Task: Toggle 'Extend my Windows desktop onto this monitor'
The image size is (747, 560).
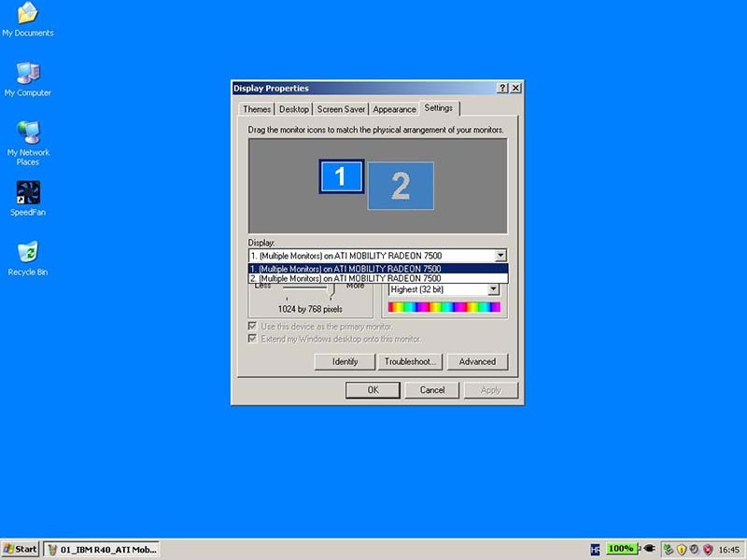Action: [x=252, y=339]
